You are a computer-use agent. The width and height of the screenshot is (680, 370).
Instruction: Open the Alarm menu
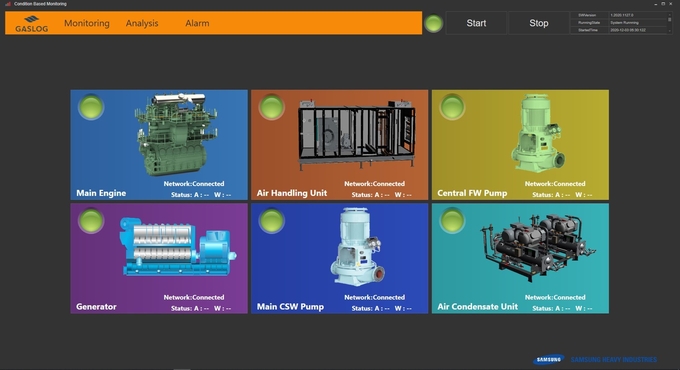coord(197,23)
